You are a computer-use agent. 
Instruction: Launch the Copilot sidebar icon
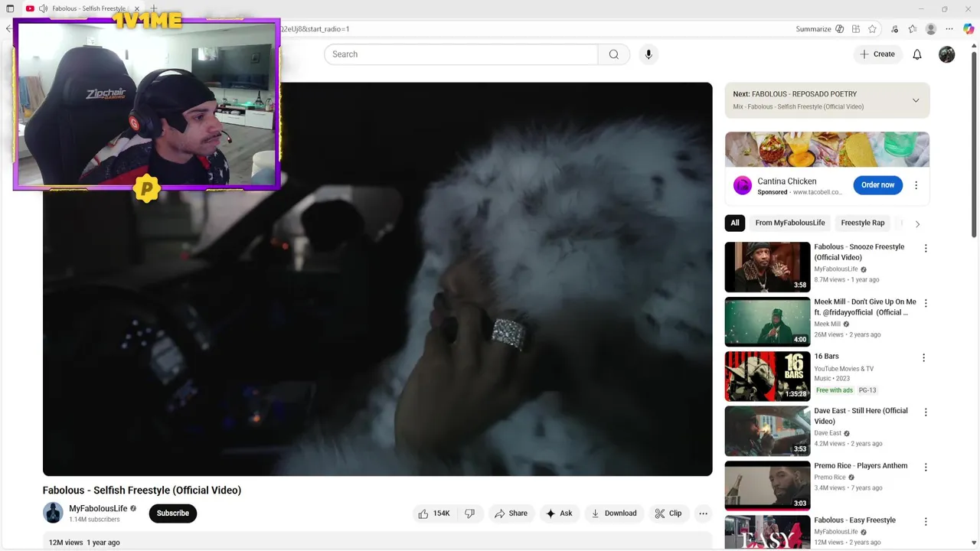(x=969, y=29)
